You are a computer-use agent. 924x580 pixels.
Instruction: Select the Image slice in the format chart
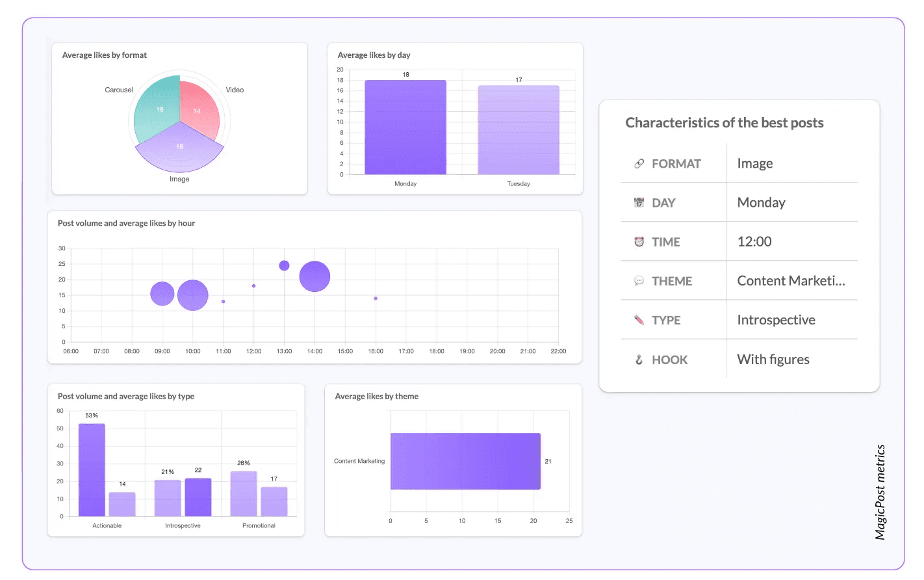(x=179, y=148)
